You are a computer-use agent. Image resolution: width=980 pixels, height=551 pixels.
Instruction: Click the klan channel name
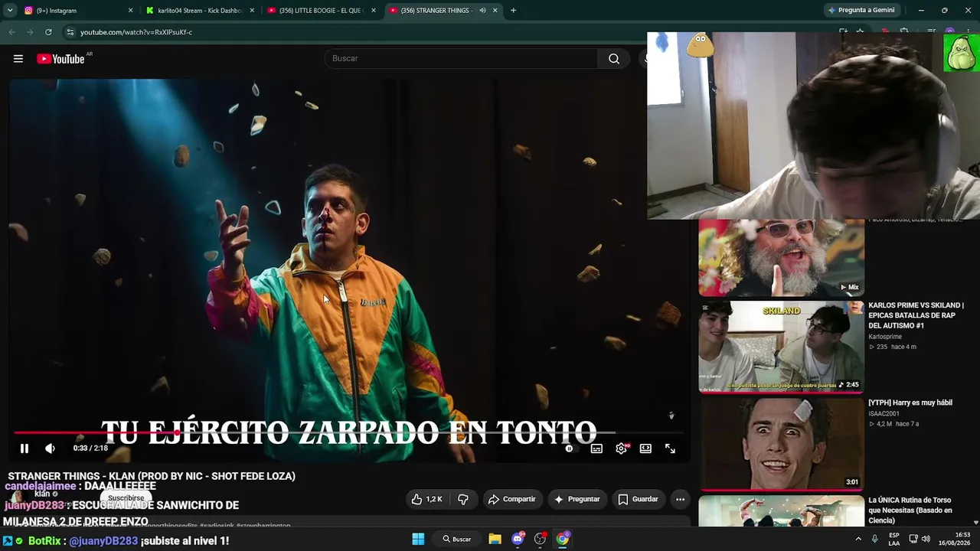(42, 494)
